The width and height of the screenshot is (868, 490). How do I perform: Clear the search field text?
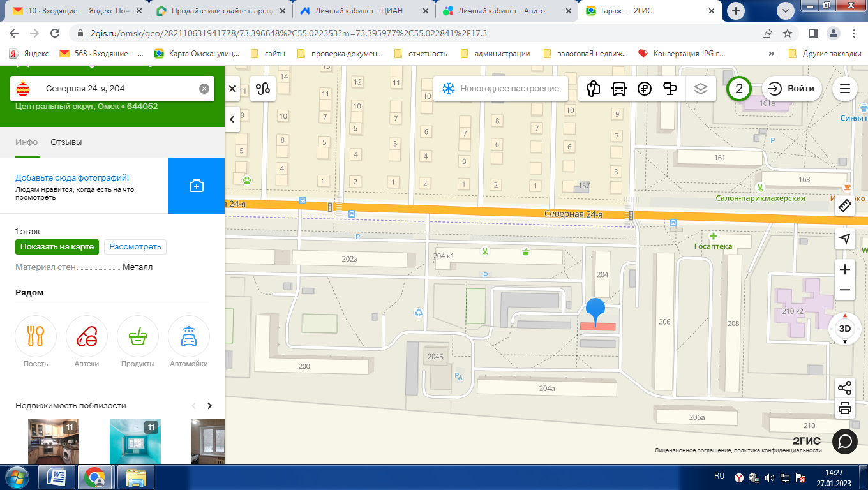(x=204, y=89)
